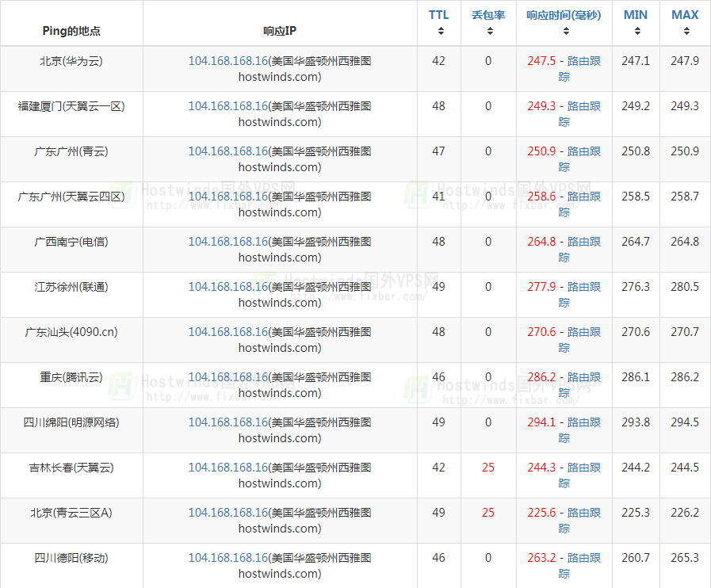711x588 pixels.
Task: Open IP link in 江苏徐州(联通) row
Action: 228,287
